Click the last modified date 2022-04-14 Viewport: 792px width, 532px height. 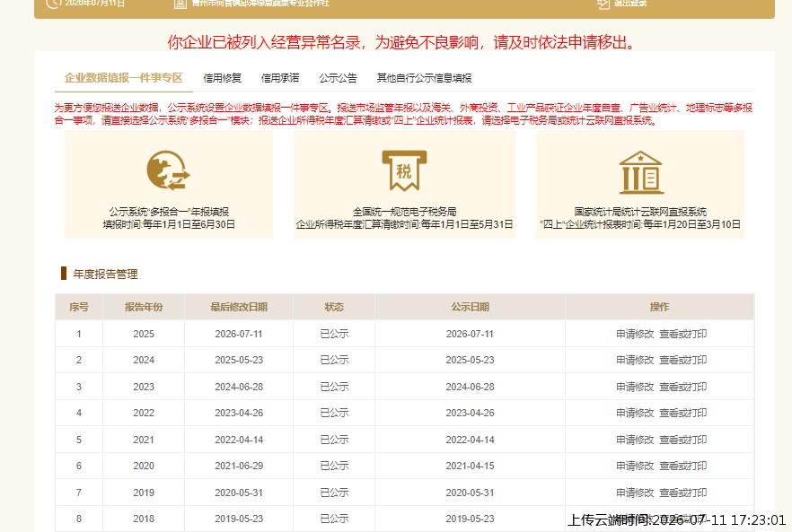pos(239,440)
